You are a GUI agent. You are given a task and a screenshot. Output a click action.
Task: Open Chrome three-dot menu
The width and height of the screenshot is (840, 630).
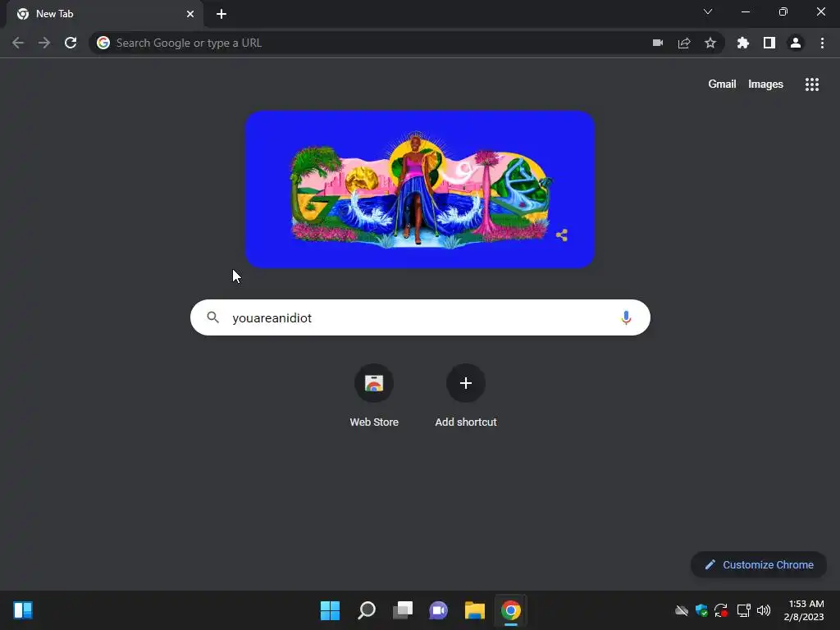point(822,43)
